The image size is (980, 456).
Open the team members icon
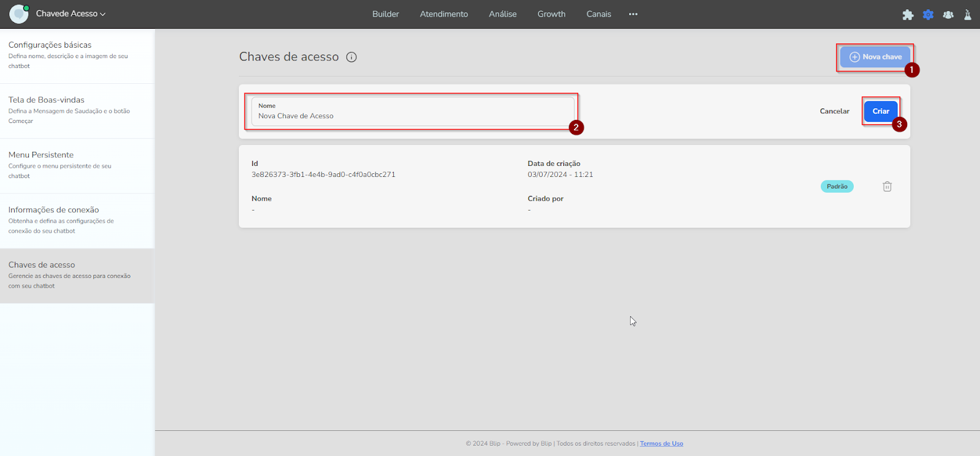tap(948, 15)
